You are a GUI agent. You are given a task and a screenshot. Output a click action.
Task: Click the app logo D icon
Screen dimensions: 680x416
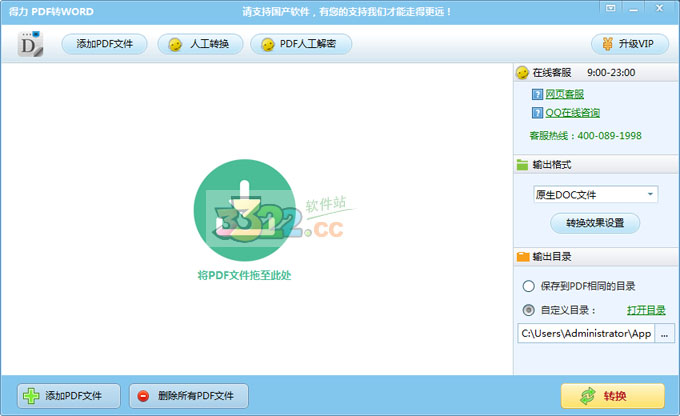pos(30,44)
